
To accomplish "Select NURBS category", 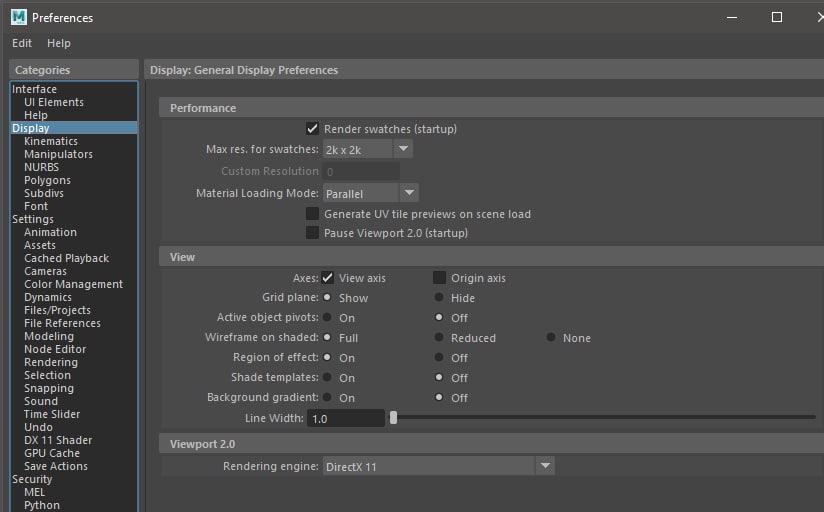I will (74, 167).
